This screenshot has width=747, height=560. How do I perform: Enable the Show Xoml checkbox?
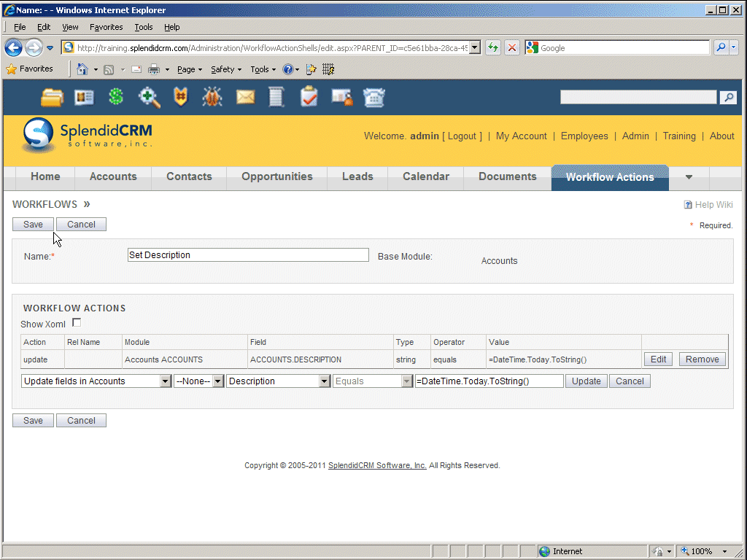pos(77,323)
